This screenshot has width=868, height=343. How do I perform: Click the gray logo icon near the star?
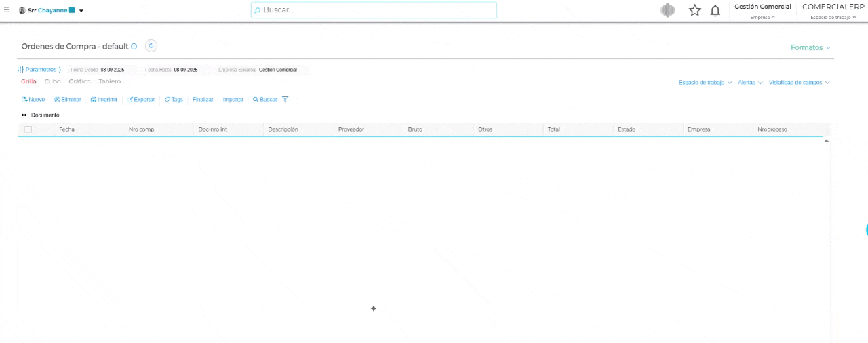click(668, 10)
